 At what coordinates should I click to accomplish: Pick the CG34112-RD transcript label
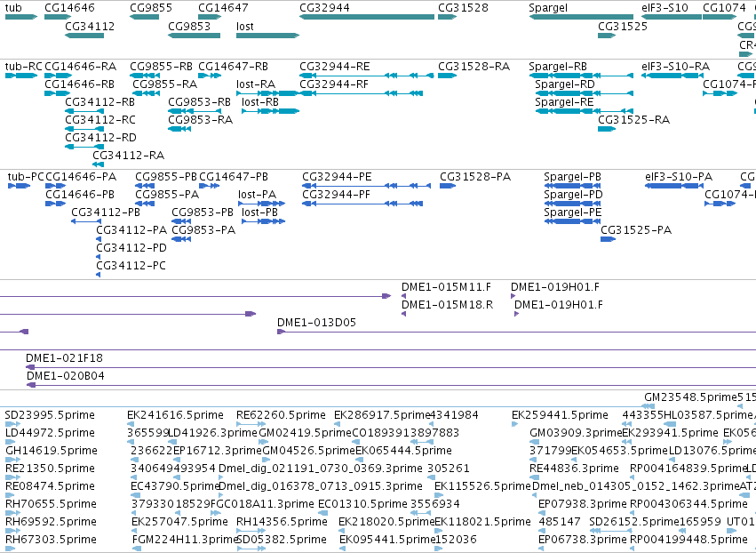tap(100, 138)
